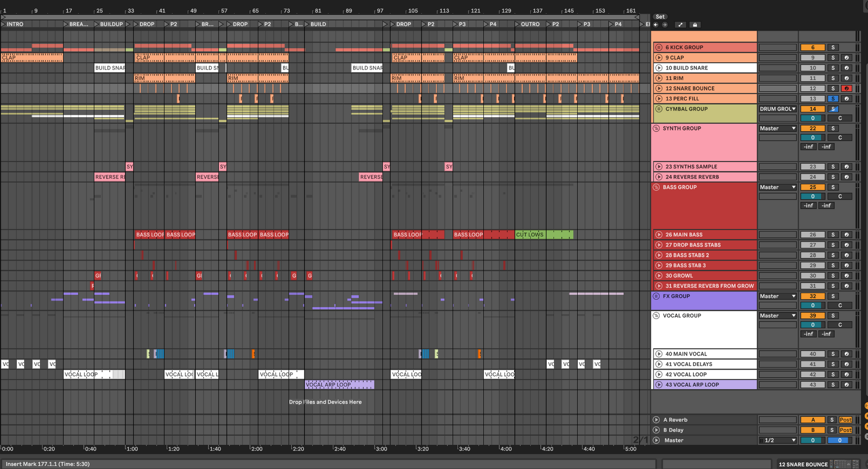The width and height of the screenshot is (868, 469).
Task: Deactivate track 6 KICK GROUP activator
Action: pos(813,47)
